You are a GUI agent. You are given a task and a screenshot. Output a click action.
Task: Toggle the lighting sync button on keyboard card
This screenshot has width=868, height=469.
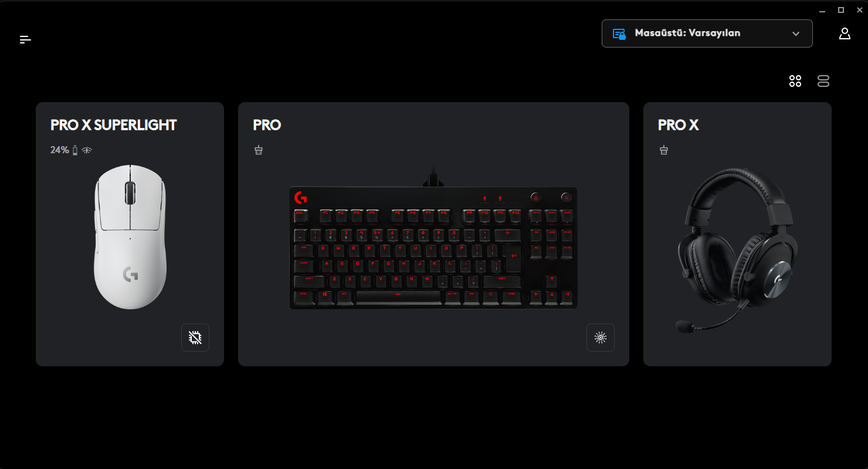601,338
